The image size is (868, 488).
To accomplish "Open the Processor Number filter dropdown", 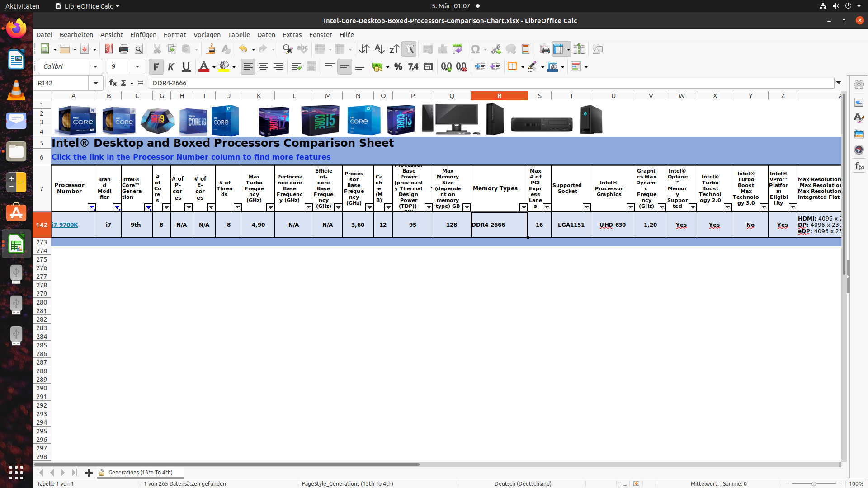I will click(x=91, y=207).
